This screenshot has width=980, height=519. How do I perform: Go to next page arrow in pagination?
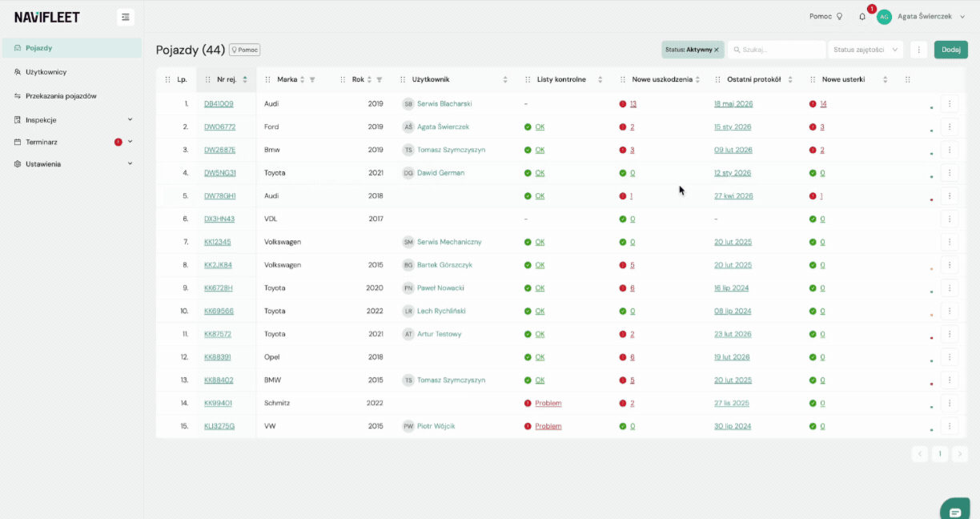[x=960, y=454]
